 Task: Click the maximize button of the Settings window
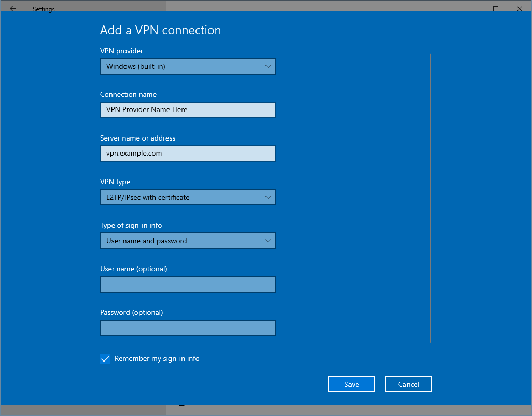point(495,9)
